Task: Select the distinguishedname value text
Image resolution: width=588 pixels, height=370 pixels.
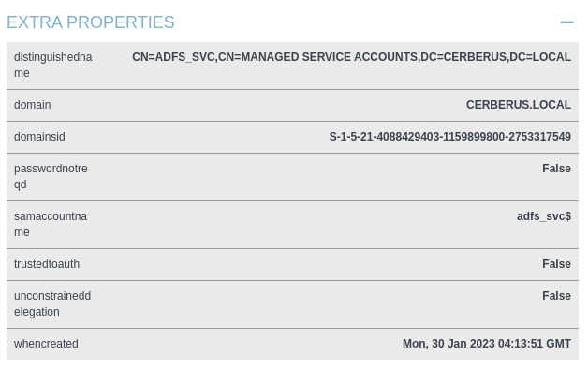Action: click(x=351, y=57)
